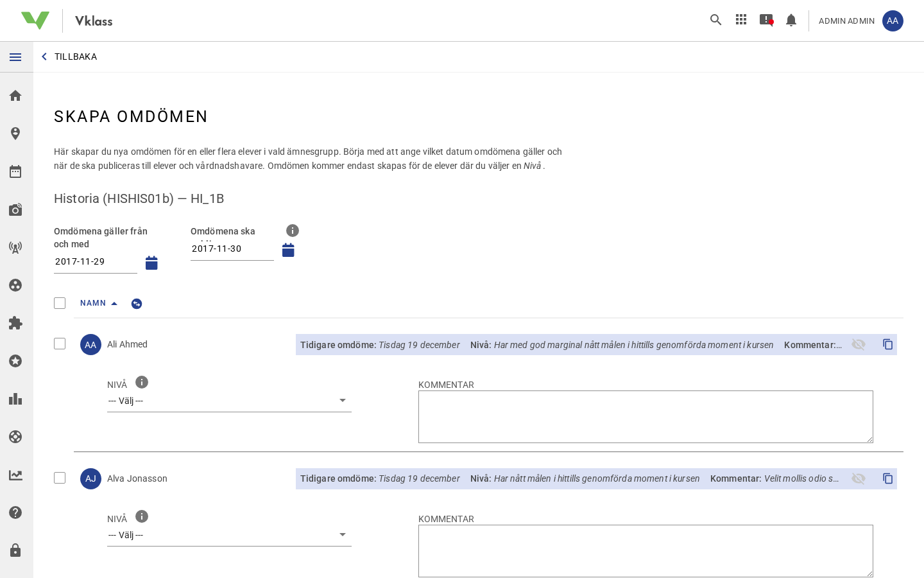Image resolution: width=924 pixels, height=578 pixels.
Task: Go to the Home sidebar icon
Action: point(15,96)
